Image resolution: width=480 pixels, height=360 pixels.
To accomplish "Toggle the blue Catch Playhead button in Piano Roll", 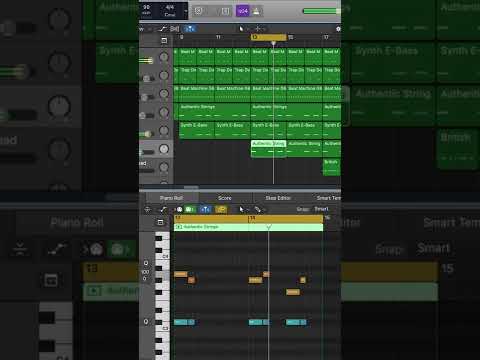I will (205, 209).
